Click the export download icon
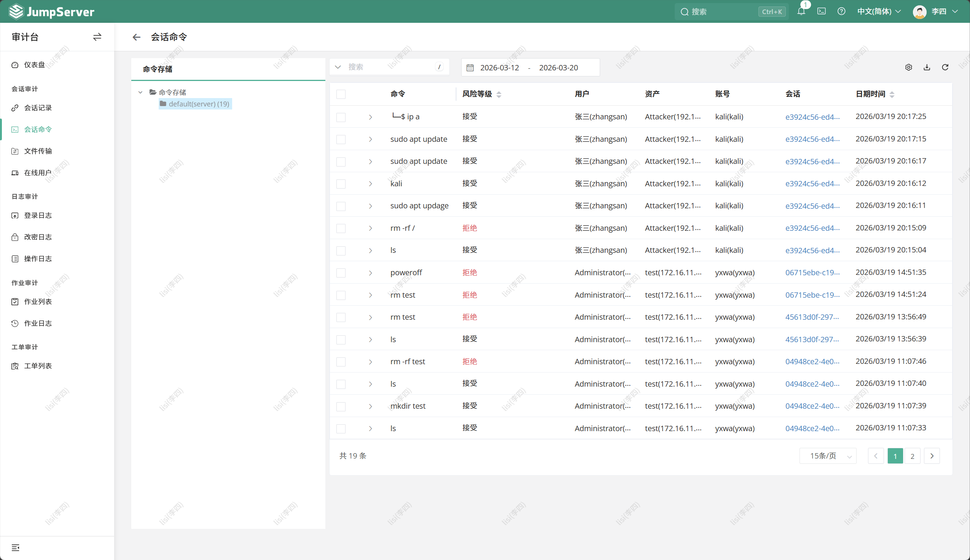Screen dimensions: 970x560 pos(927,67)
